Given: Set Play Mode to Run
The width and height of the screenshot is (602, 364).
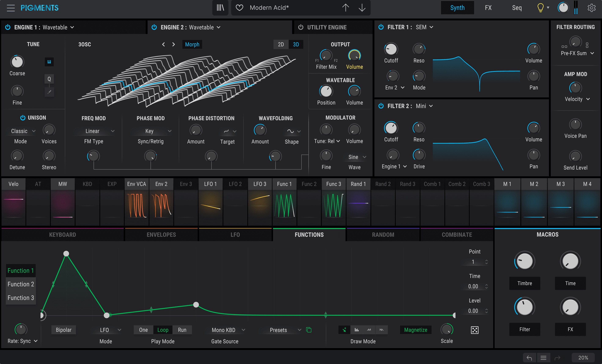Looking at the screenshot, I should tap(182, 330).
